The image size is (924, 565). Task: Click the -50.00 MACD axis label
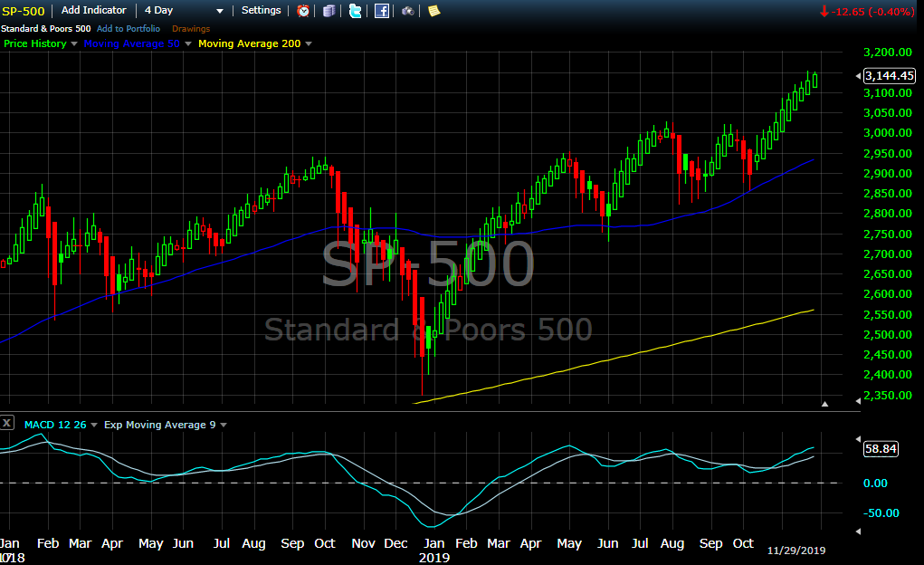881,513
